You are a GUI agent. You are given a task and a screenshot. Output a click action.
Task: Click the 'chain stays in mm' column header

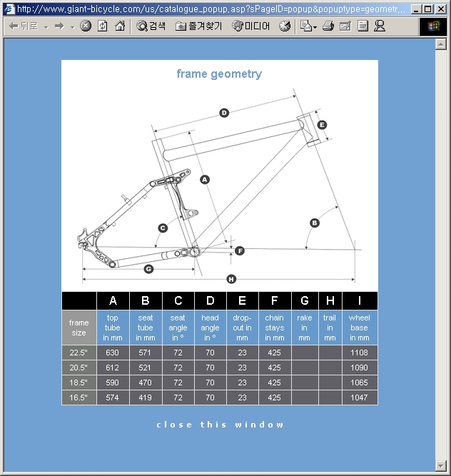click(x=275, y=328)
